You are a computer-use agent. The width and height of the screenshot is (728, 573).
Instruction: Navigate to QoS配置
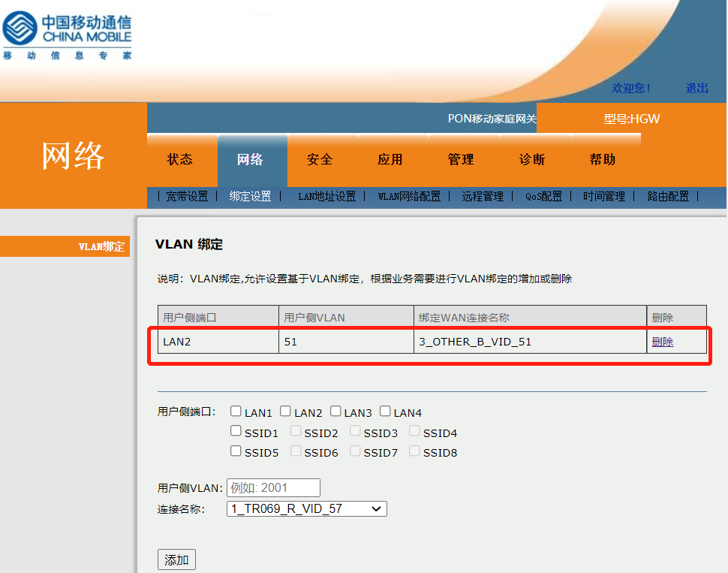[x=543, y=197]
